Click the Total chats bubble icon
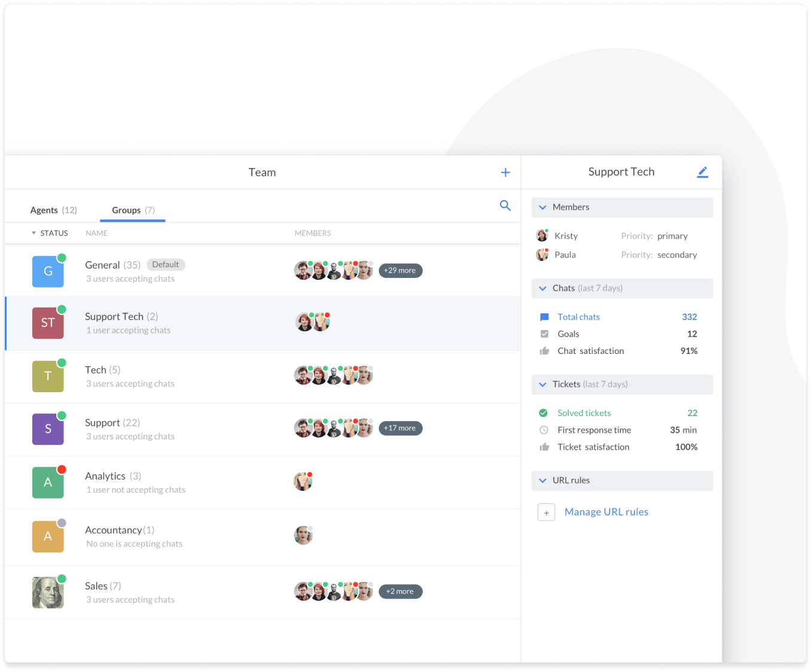The height and width of the screenshot is (672, 811). pyautogui.click(x=544, y=317)
